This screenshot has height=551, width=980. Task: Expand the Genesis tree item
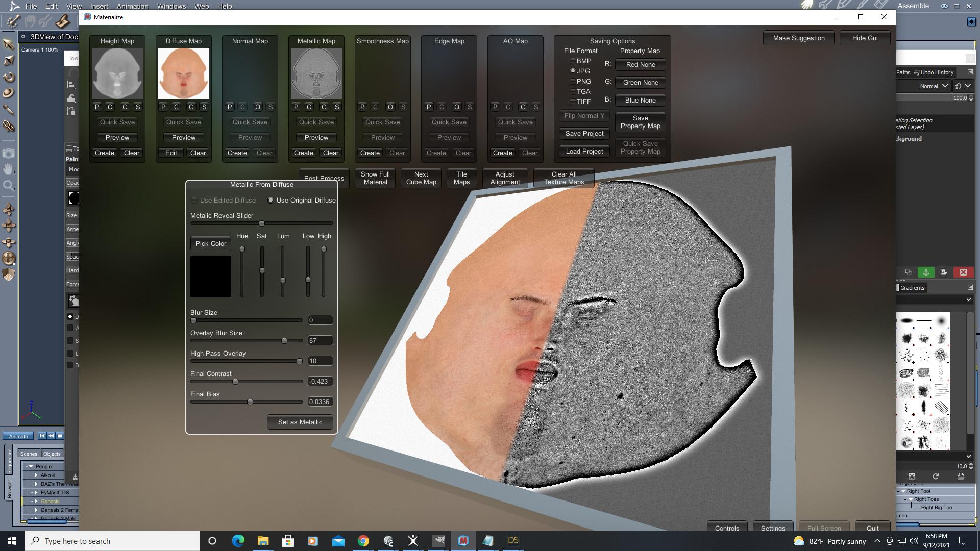(36, 502)
